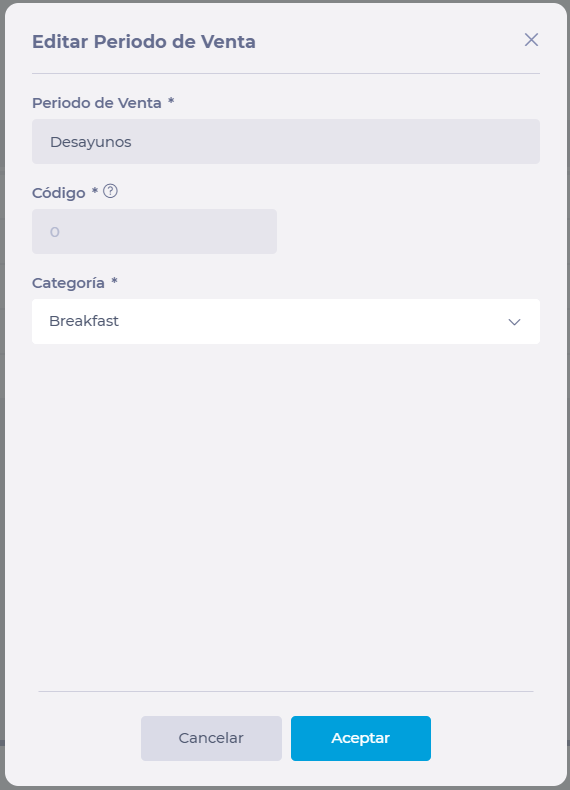The image size is (570, 790).
Task: Click the Categoría field label
Action: pyautogui.click(x=68, y=283)
